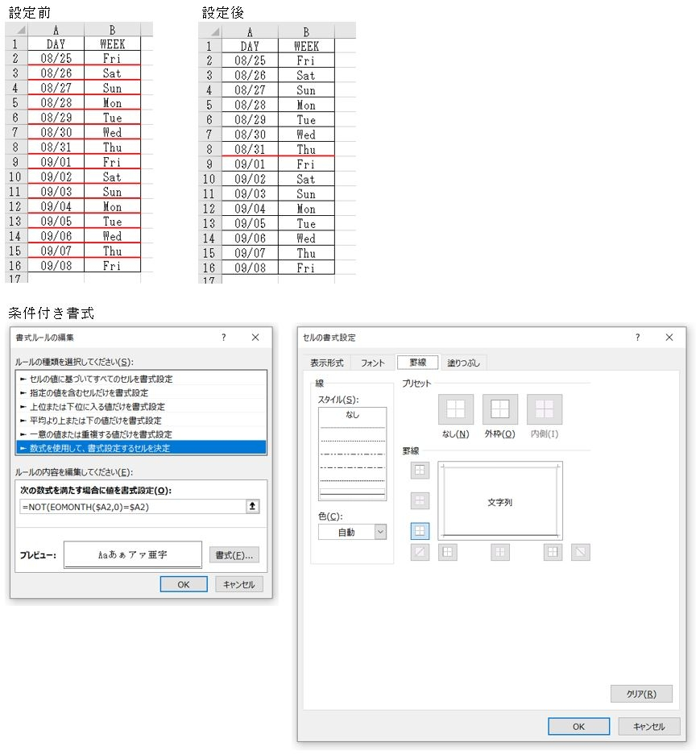Click the formula range collapse icon
This screenshot has height=755, width=700.
click(253, 507)
